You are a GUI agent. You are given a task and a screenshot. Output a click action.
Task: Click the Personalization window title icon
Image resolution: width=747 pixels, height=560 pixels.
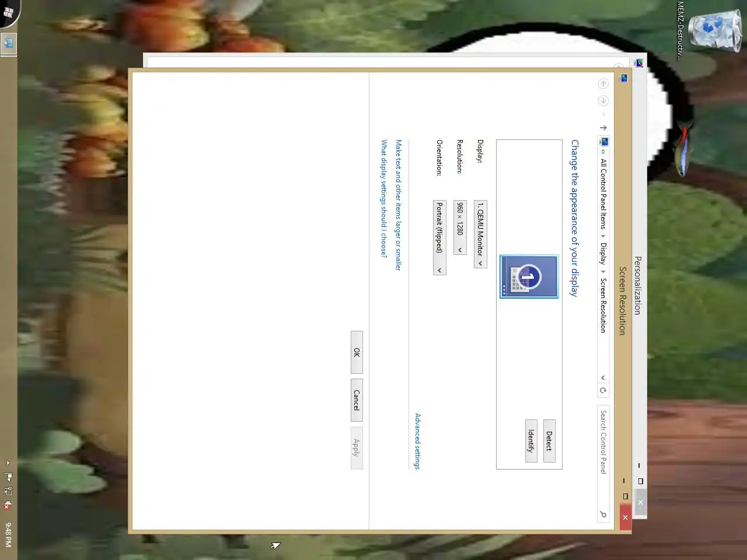[639, 62]
